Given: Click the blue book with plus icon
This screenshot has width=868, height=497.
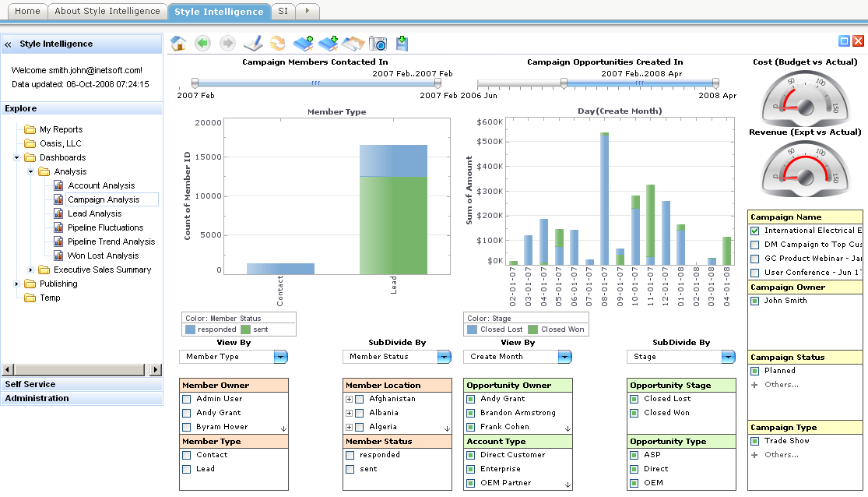Looking at the screenshot, I should [303, 44].
